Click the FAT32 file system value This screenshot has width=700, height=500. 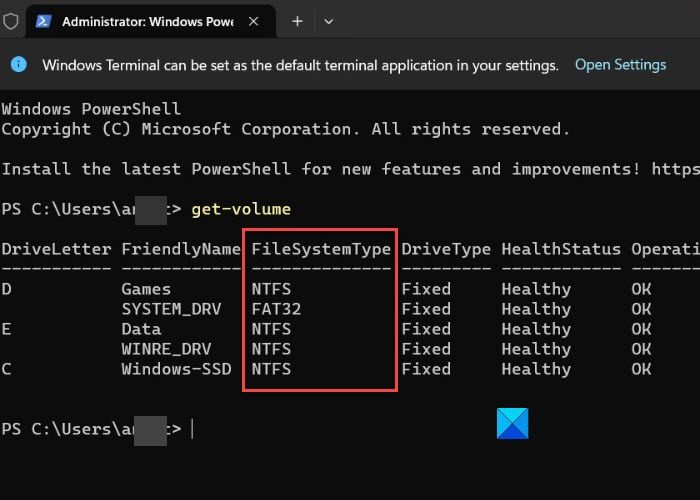click(x=276, y=309)
